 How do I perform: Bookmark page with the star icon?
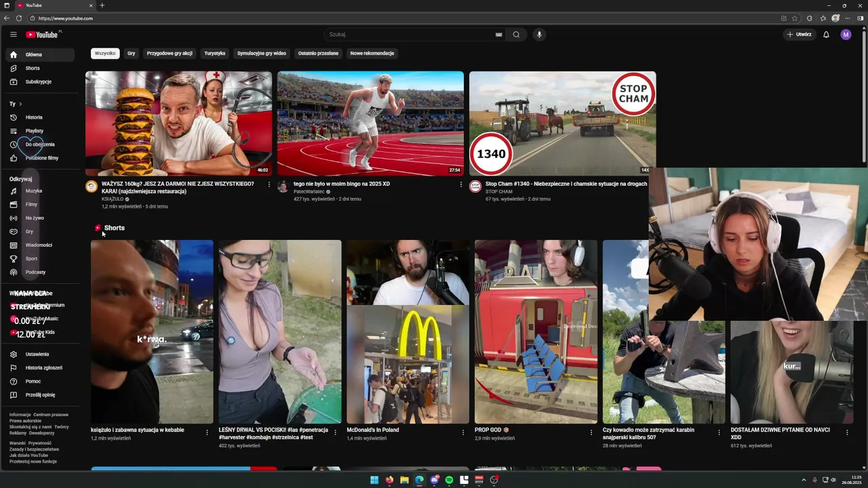pyautogui.click(x=795, y=18)
